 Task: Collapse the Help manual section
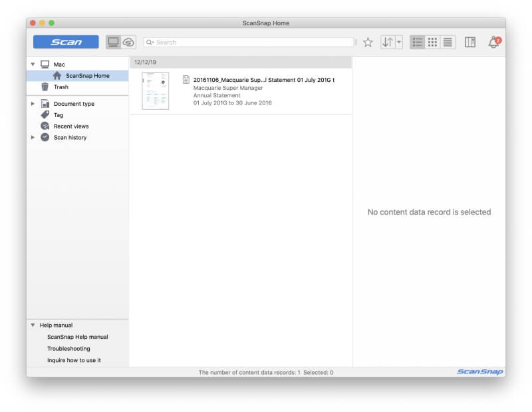[x=33, y=325]
